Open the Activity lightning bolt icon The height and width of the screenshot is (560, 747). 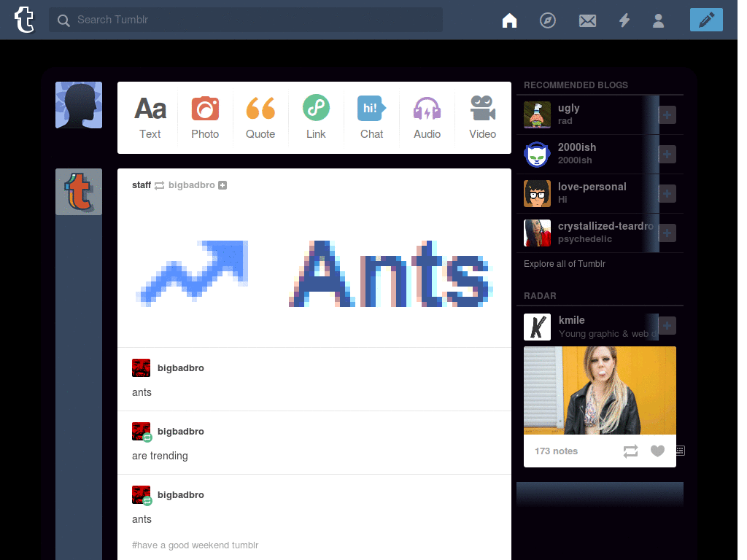click(624, 20)
